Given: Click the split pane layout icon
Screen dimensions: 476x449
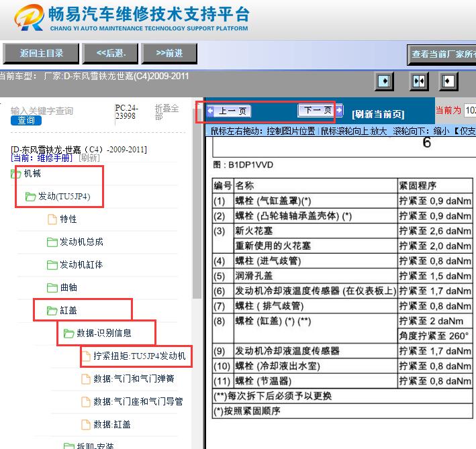Looking at the screenshot, I should click(x=419, y=81).
